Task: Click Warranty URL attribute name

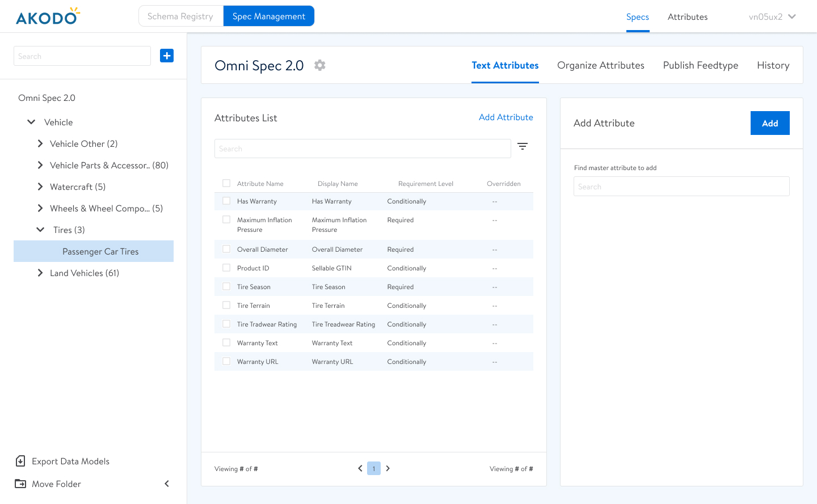Action: pyautogui.click(x=258, y=362)
